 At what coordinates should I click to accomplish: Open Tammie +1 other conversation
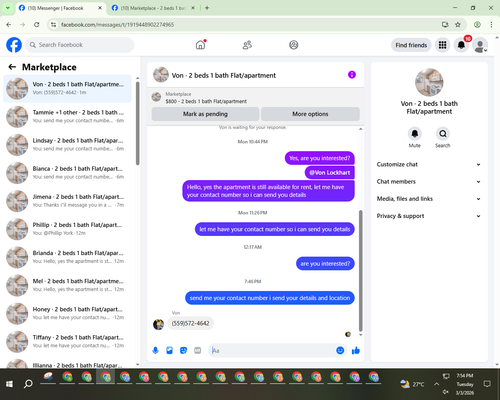(x=67, y=117)
